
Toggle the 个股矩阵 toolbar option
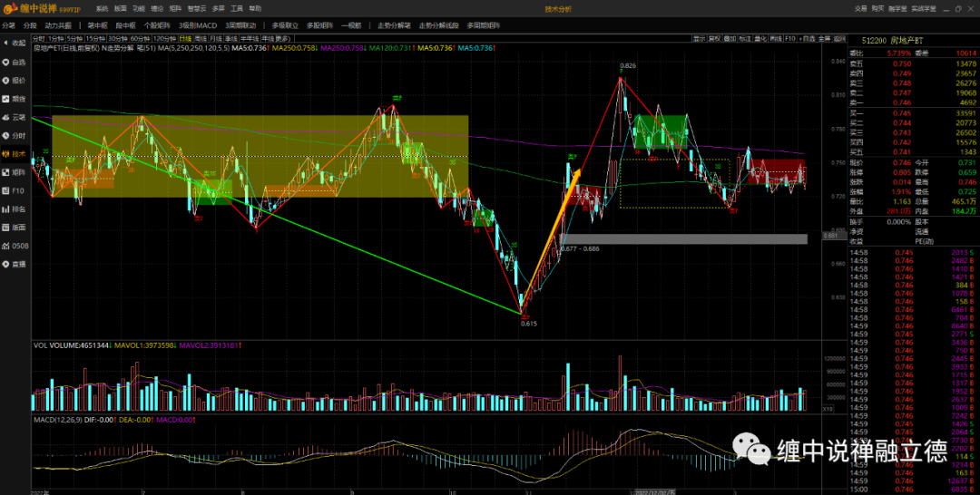point(158,25)
